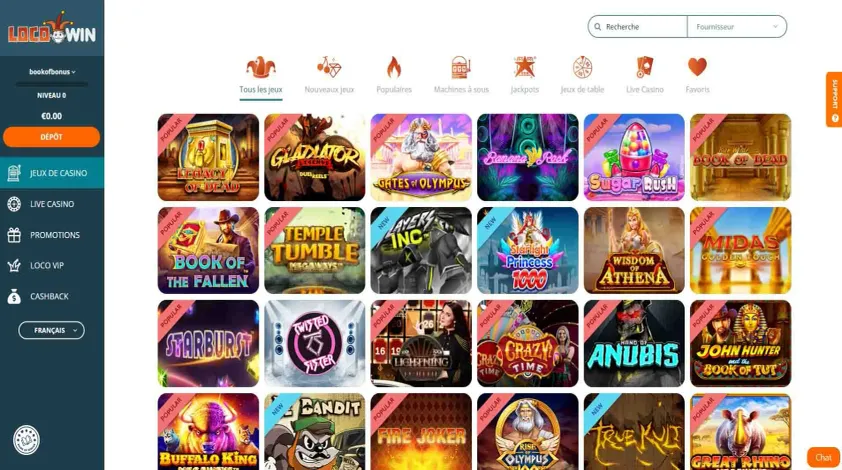
Task: Click the Nouveaux jeux cherry icon
Action: (329, 67)
